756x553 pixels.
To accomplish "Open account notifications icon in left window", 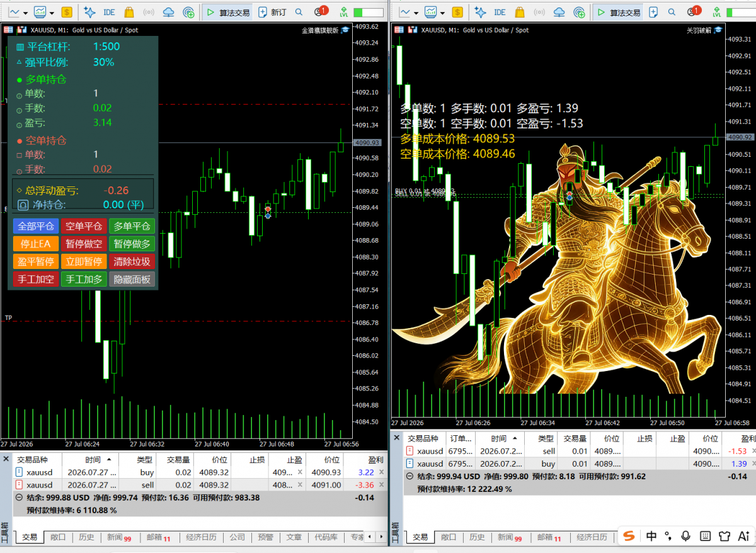I will [x=321, y=11].
